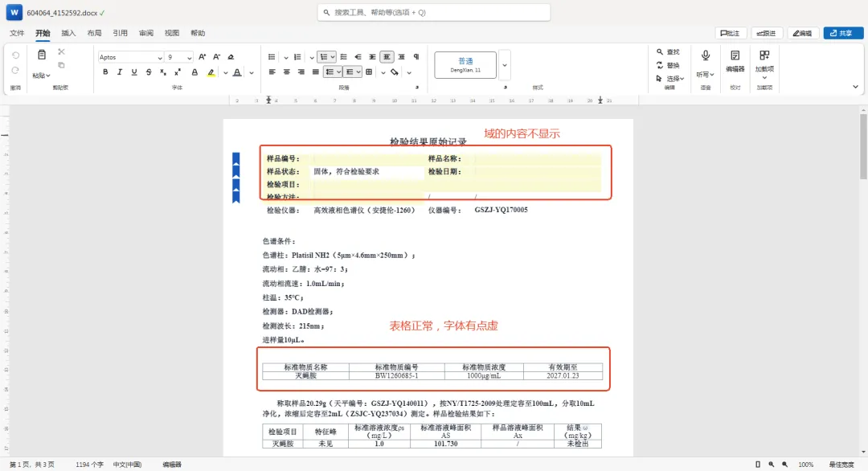Click the text effects outlined A icon
The image size is (868, 471).
194,72
